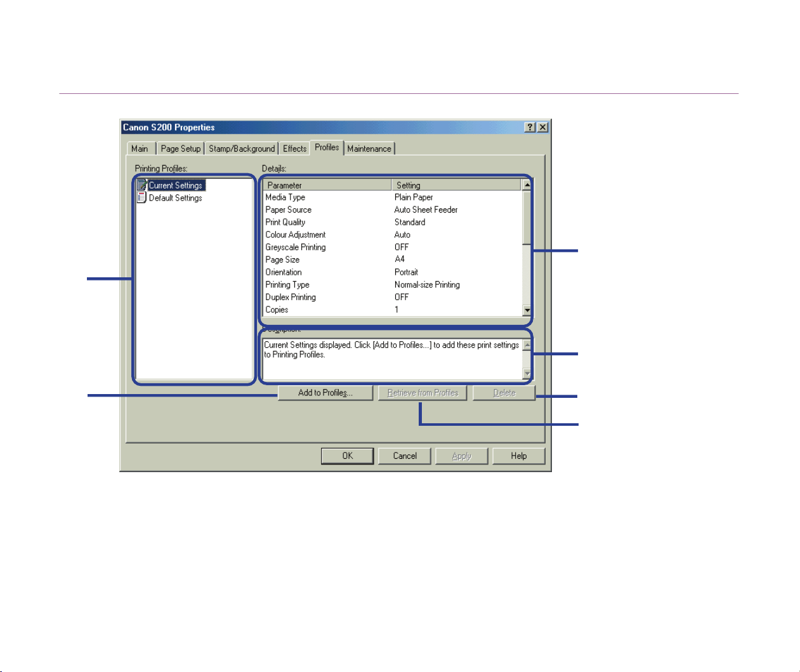Click the Parameter column header
Image resolution: width=800 pixels, height=672 pixels.
327,185
